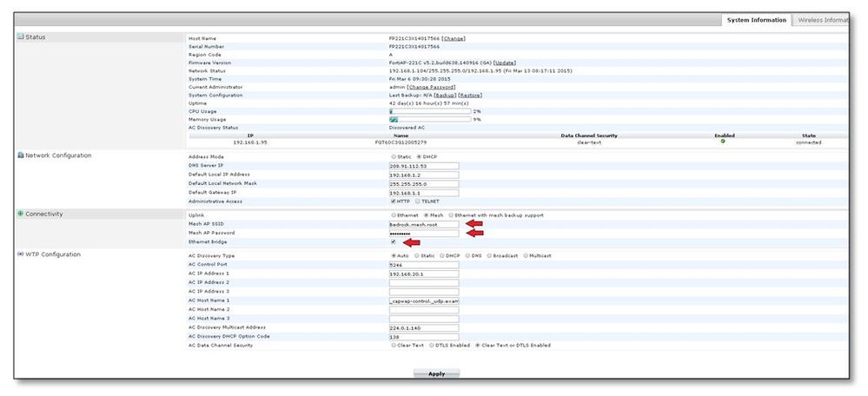Switch to the Wireless Information tab
868x396 pixels.
pos(822,20)
